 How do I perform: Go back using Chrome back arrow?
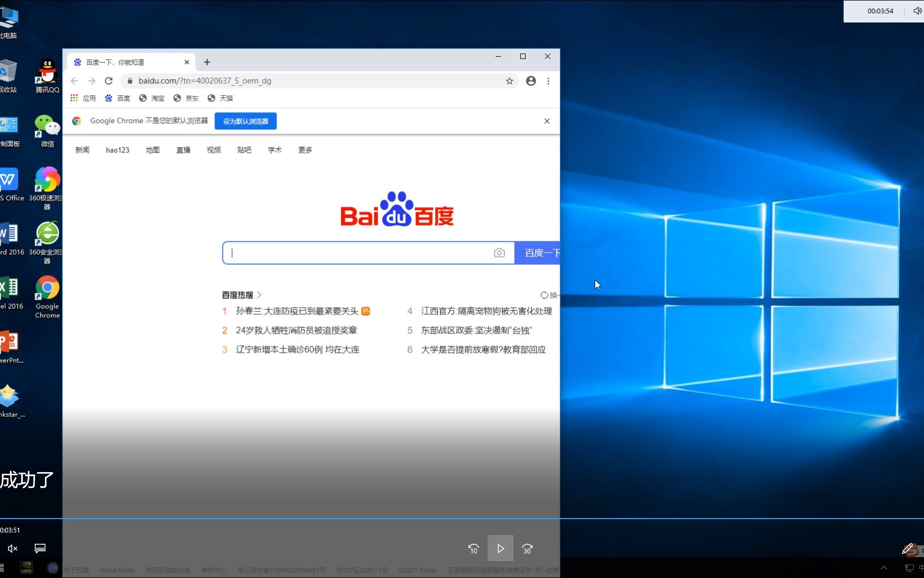[x=74, y=81]
